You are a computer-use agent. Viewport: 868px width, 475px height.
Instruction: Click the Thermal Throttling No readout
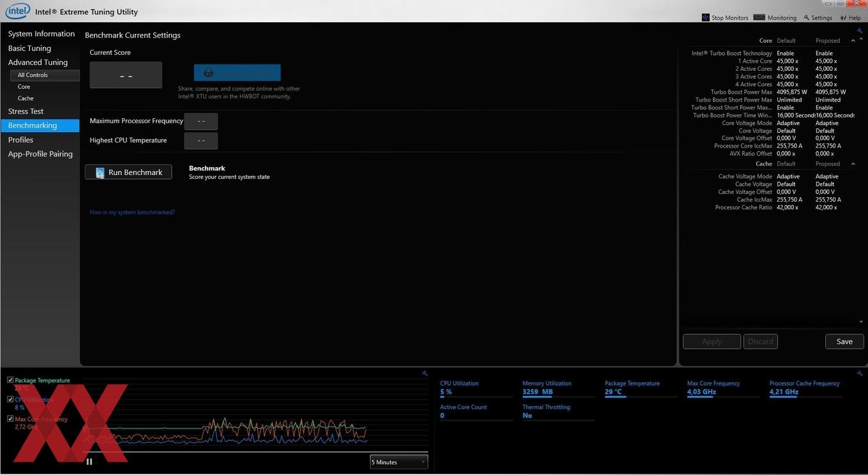pyautogui.click(x=558, y=412)
